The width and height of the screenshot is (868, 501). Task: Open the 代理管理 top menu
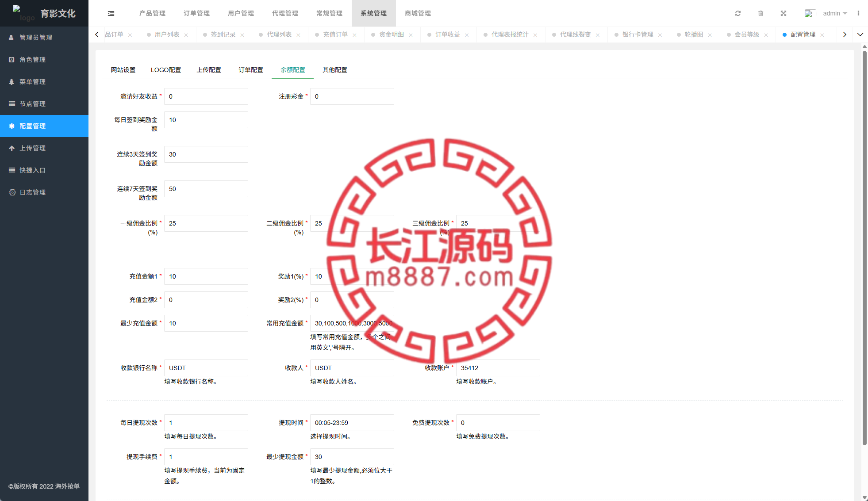(285, 13)
